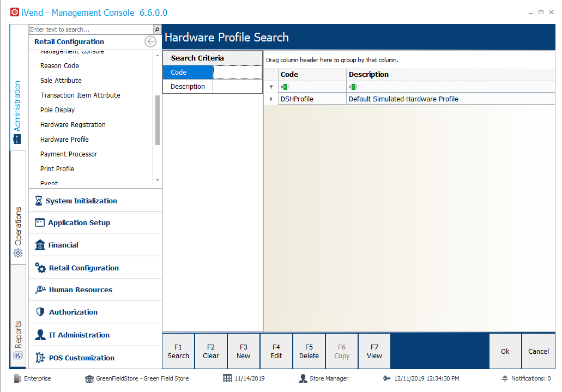The width and height of the screenshot is (562, 392).
Task: Click the store icon beside GreenFieldStore
Action: click(x=89, y=379)
